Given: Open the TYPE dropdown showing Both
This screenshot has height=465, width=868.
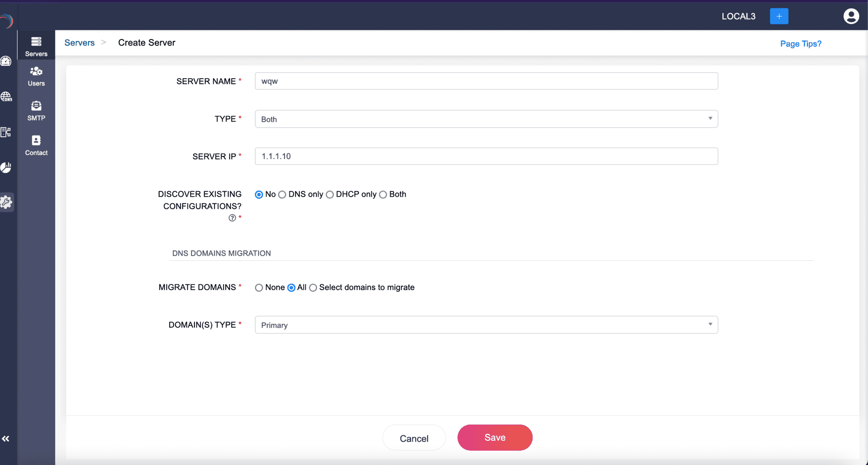Looking at the screenshot, I should click(486, 119).
